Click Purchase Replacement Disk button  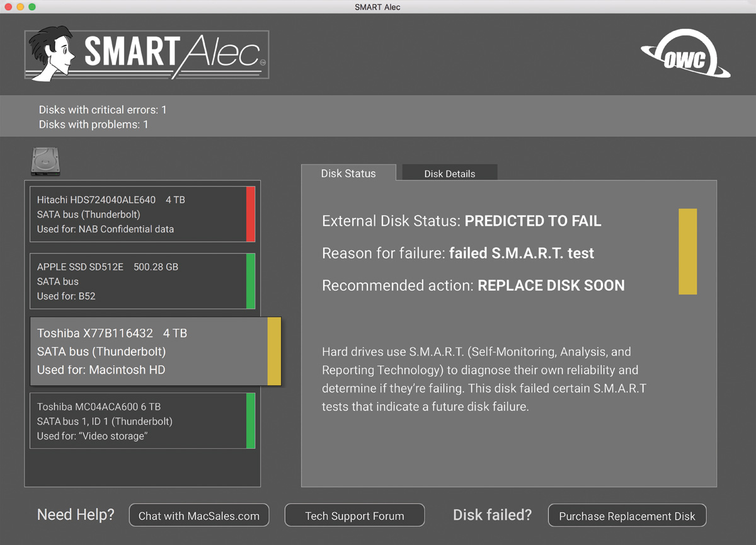click(x=627, y=515)
